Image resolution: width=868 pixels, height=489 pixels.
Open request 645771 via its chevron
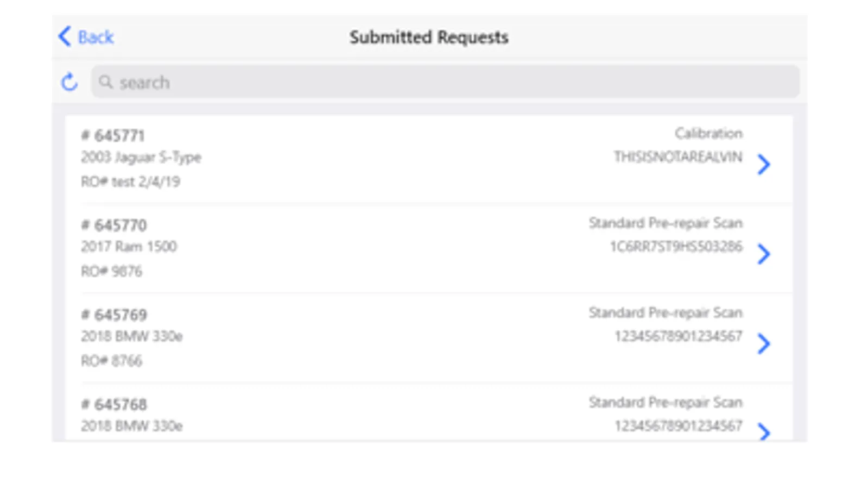click(764, 164)
